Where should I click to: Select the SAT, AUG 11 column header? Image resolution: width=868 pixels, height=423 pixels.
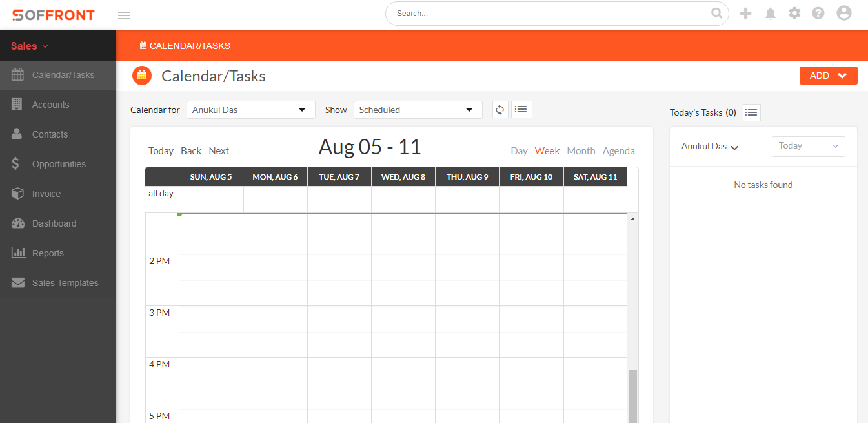[x=595, y=176]
